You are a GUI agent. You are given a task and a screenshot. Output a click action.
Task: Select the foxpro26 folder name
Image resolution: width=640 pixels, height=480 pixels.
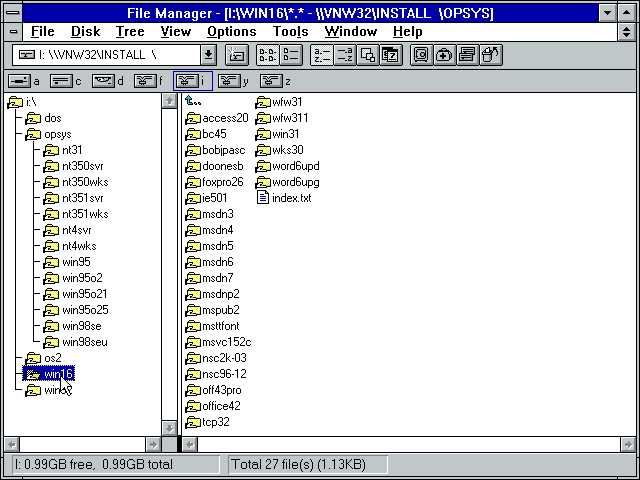pyautogui.click(x=223, y=182)
